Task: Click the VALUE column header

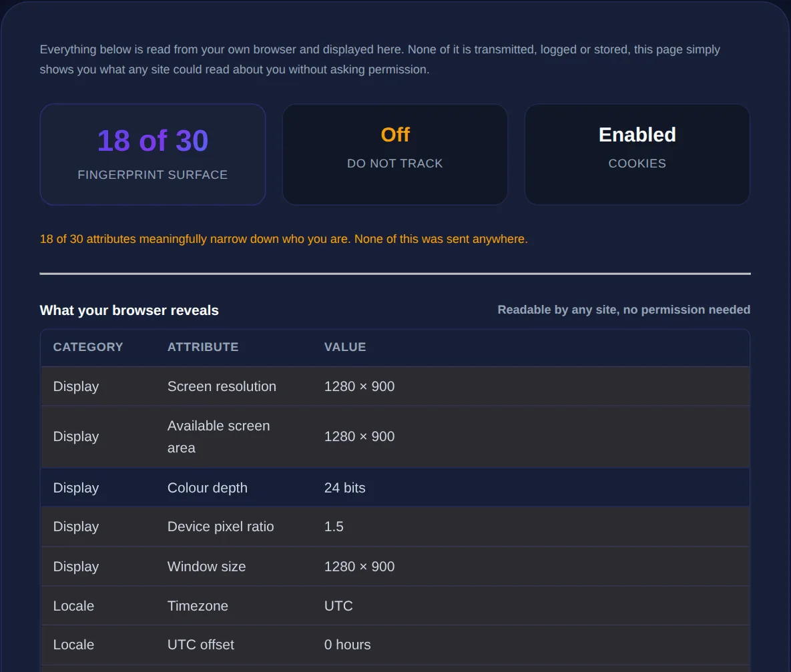Action: point(345,347)
